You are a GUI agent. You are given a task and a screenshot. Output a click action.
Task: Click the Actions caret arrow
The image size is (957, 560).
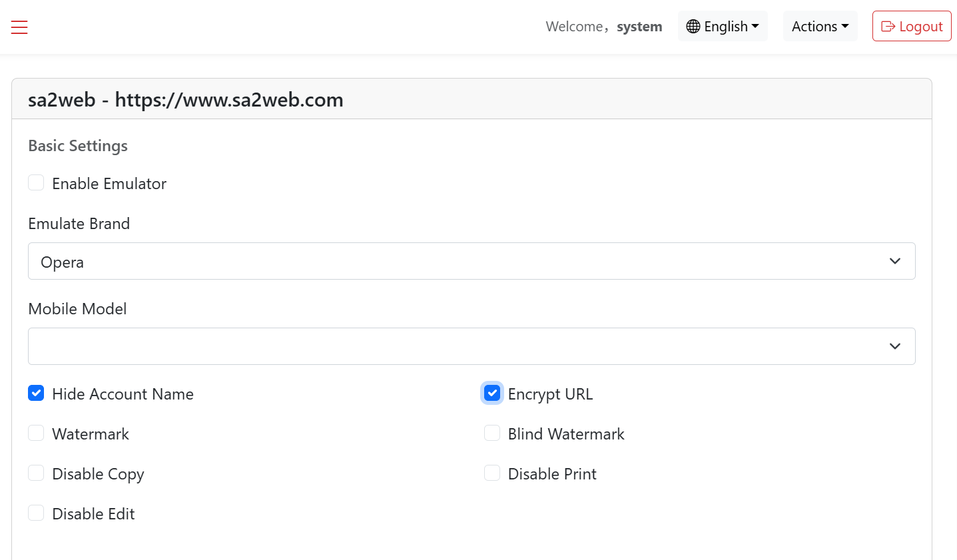pyautogui.click(x=845, y=27)
